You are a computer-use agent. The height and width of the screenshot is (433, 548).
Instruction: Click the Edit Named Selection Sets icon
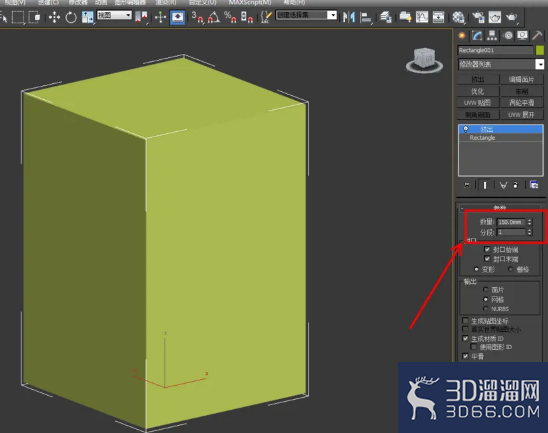click(x=266, y=17)
